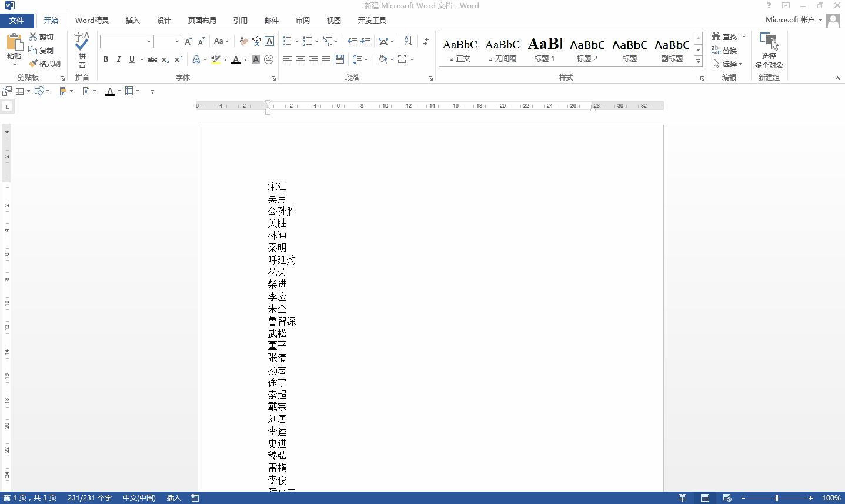Screen dimensions: 845x504
Task: Open line spacing dropdown
Action: (x=360, y=59)
